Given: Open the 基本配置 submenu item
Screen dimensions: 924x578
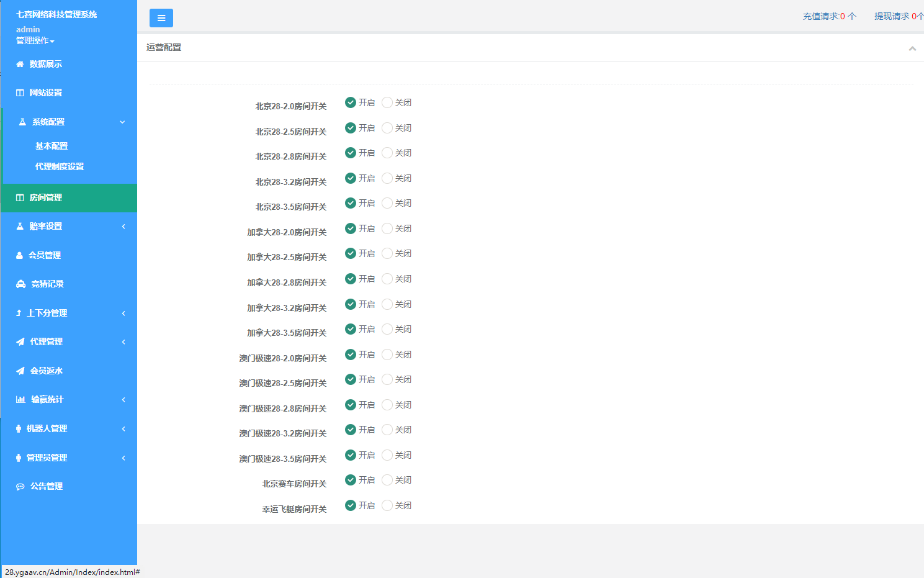Looking at the screenshot, I should click(x=52, y=146).
